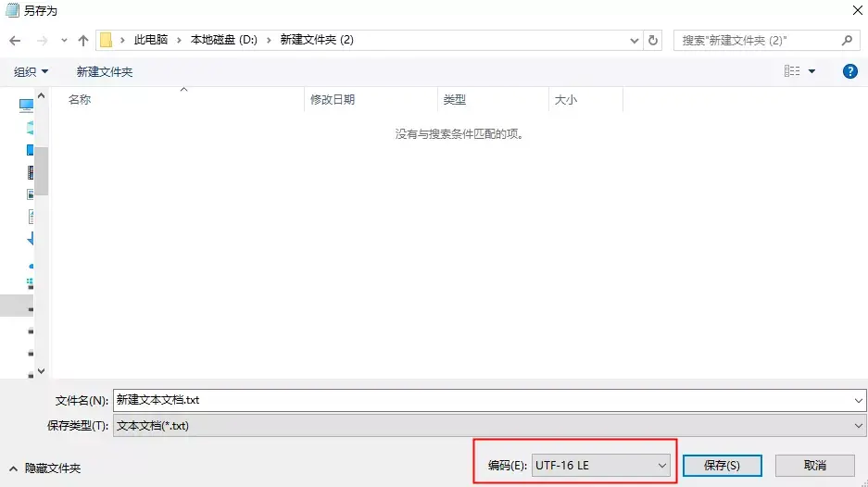The image size is (868, 487).
Task: Click the 文件名 text field
Action: 482,400
